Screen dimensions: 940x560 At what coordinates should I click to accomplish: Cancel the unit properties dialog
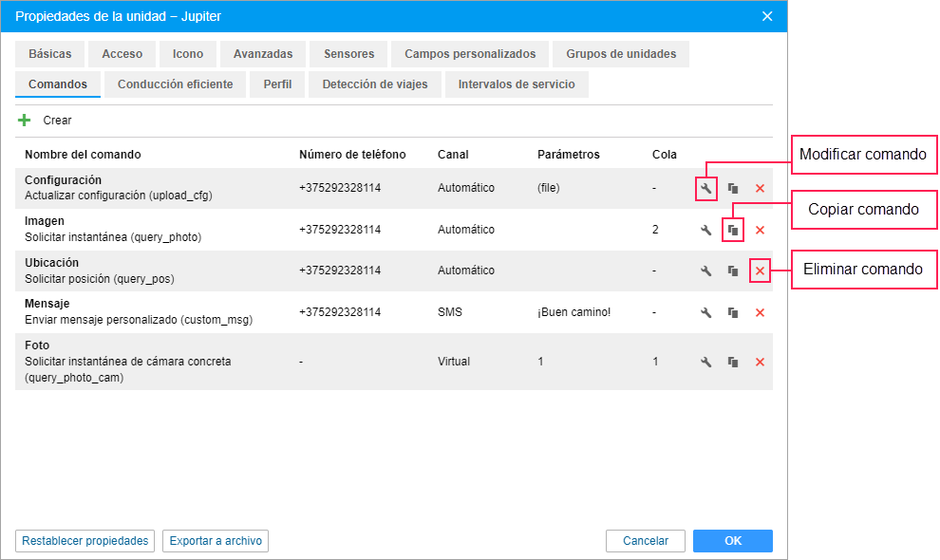(x=646, y=541)
